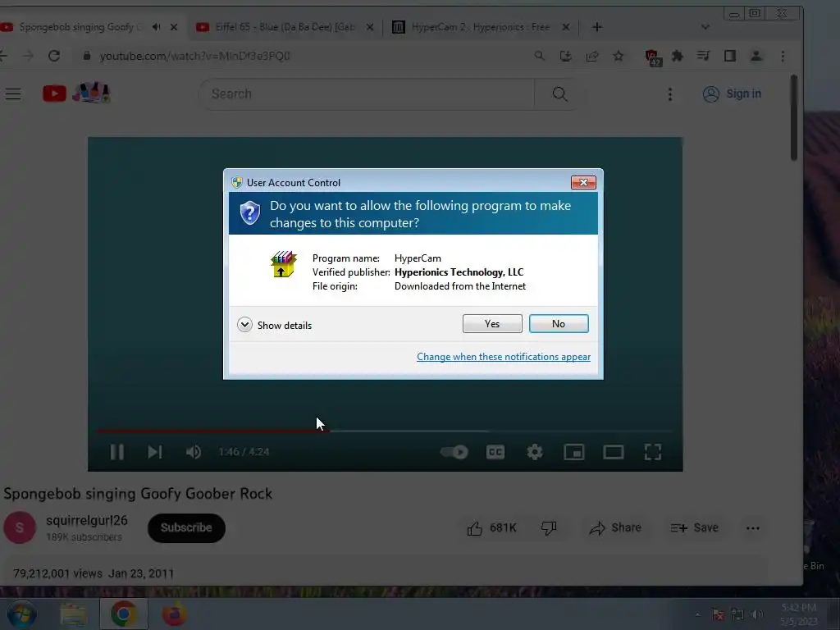Screen dimensions: 840x630
Task: Open network icon in system tray
Action: tap(737, 614)
